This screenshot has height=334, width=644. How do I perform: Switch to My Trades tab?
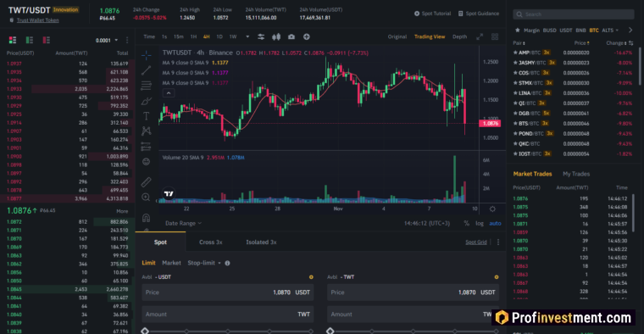click(576, 174)
